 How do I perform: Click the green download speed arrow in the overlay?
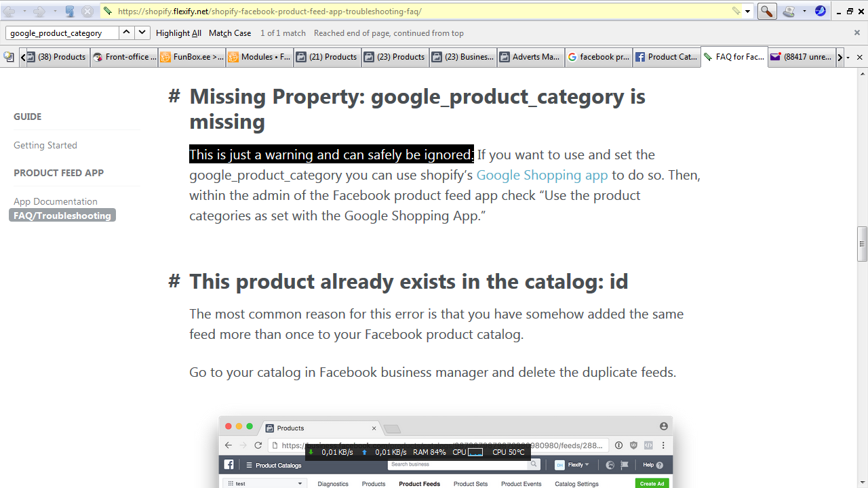tap(311, 452)
